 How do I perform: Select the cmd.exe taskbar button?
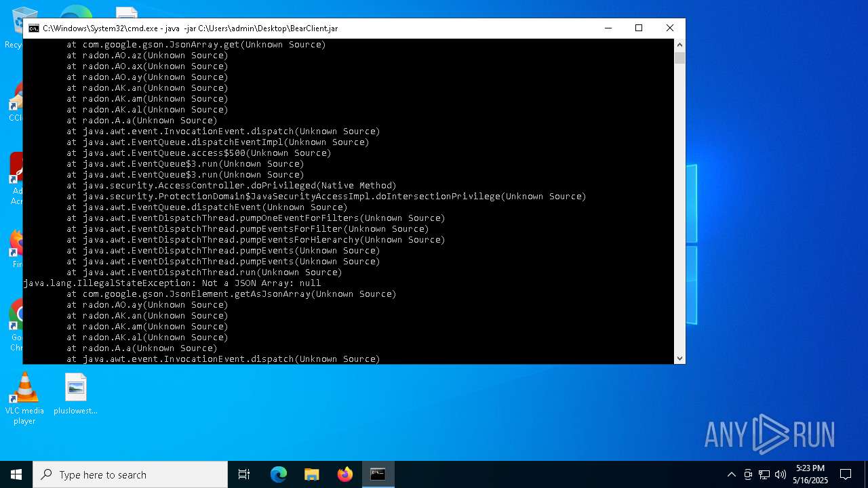click(x=378, y=474)
